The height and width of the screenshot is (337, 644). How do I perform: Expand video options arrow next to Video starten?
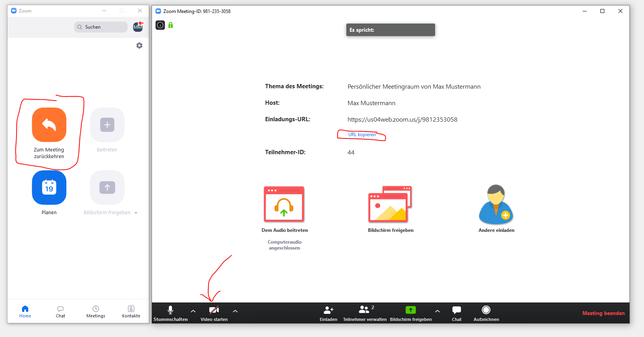pyautogui.click(x=235, y=311)
